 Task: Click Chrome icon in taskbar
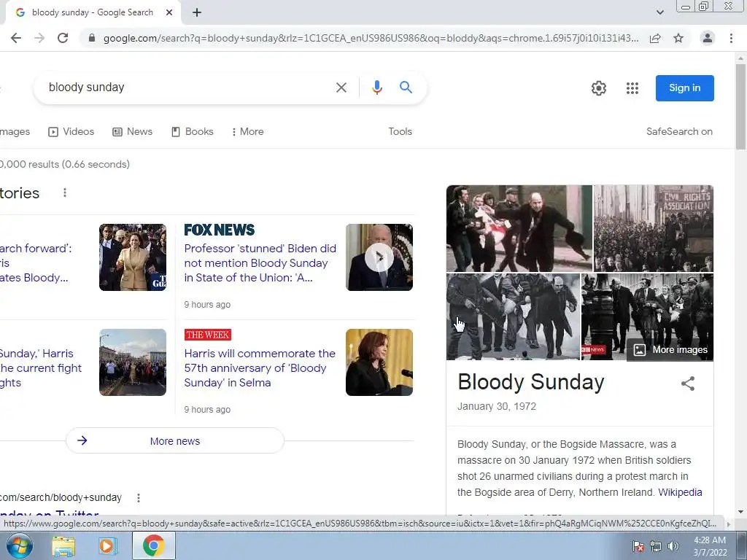(x=153, y=546)
